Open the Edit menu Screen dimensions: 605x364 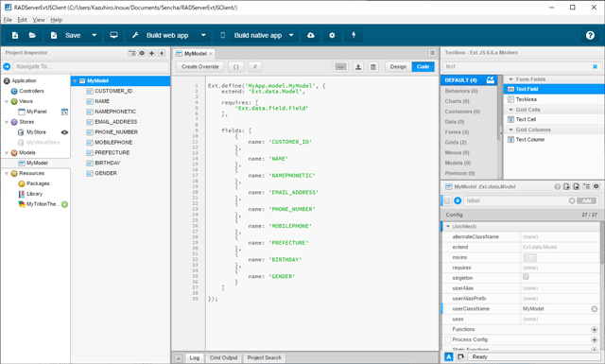(22, 20)
